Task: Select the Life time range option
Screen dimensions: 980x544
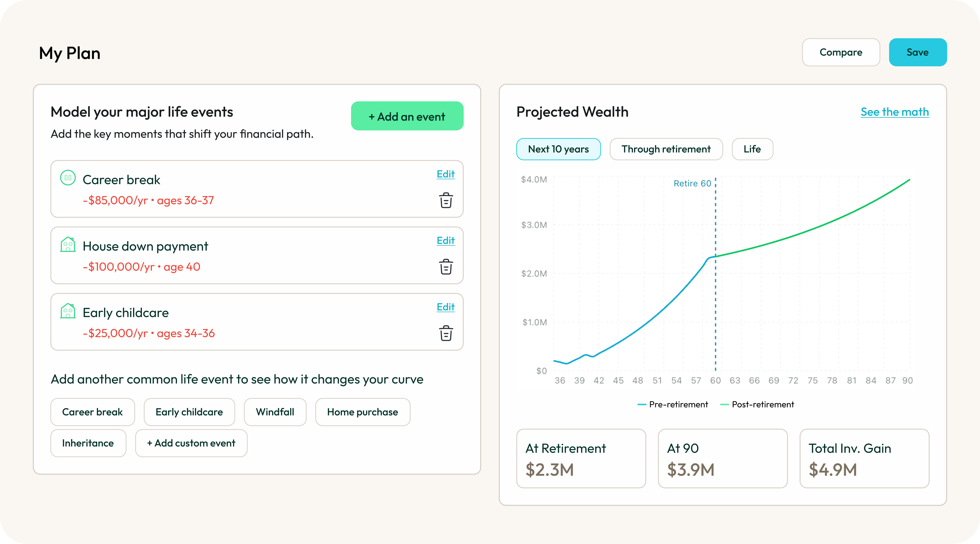Action: tap(752, 149)
